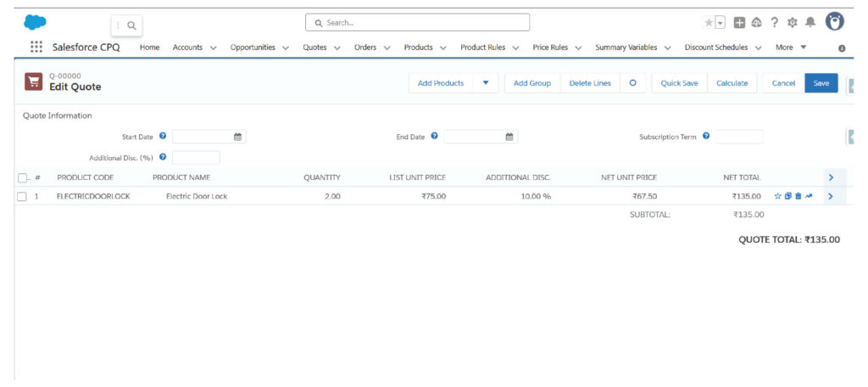Toggle the select-all lines checkbox
Image resolution: width=868 pixels, height=387 pixels.
(22, 178)
